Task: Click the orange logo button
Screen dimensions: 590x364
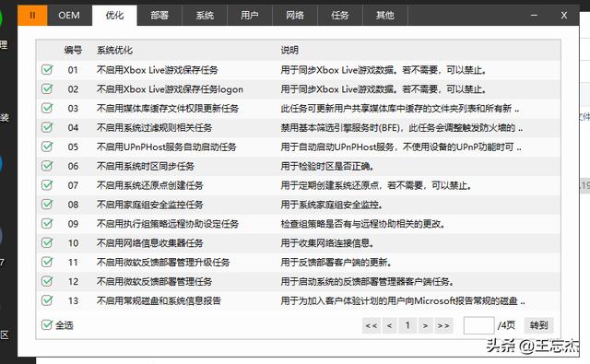Action: pos(32,16)
